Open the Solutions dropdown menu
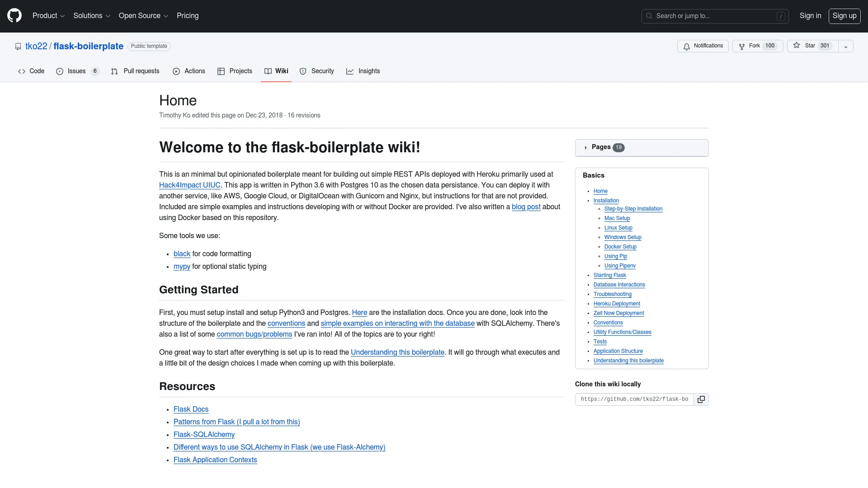Image resolution: width=868 pixels, height=488 pixels. coord(92,16)
